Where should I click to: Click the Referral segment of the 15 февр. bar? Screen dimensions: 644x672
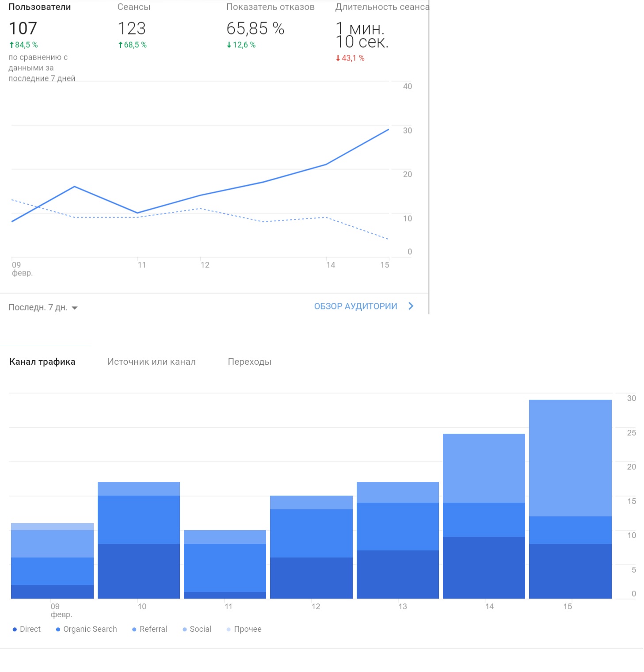(570, 458)
